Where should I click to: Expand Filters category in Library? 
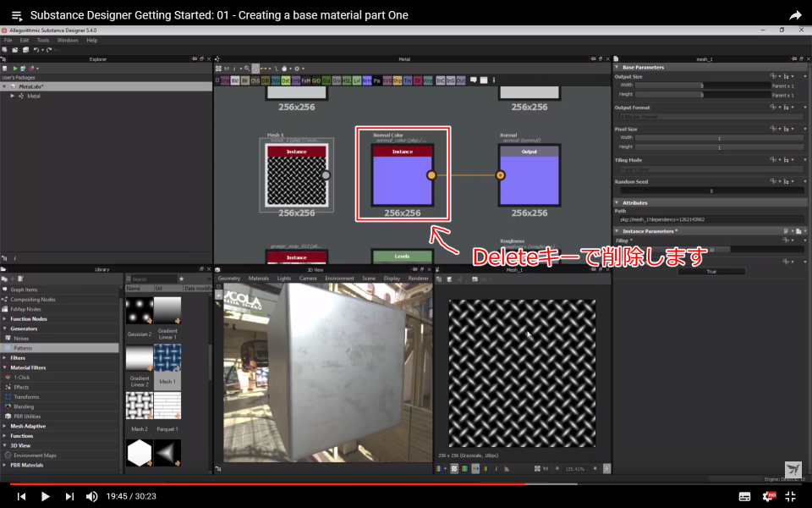5,357
